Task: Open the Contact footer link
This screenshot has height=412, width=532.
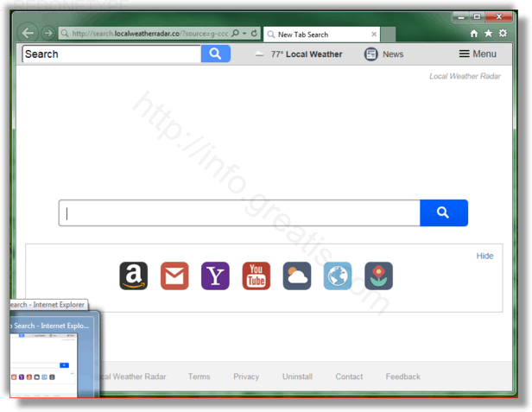Action: (349, 377)
